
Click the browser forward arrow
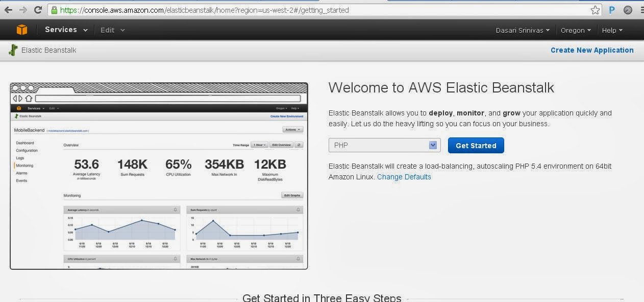tap(22, 9)
